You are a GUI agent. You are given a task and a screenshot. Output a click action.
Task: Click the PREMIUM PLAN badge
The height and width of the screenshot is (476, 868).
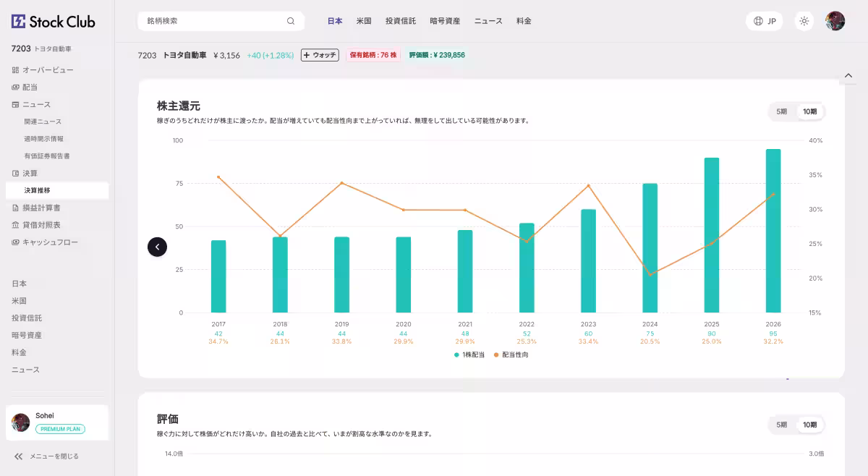[x=60, y=429]
